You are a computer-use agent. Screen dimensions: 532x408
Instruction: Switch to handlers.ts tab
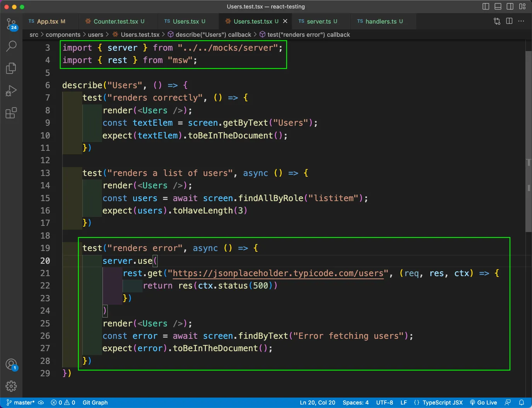(x=384, y=21)
